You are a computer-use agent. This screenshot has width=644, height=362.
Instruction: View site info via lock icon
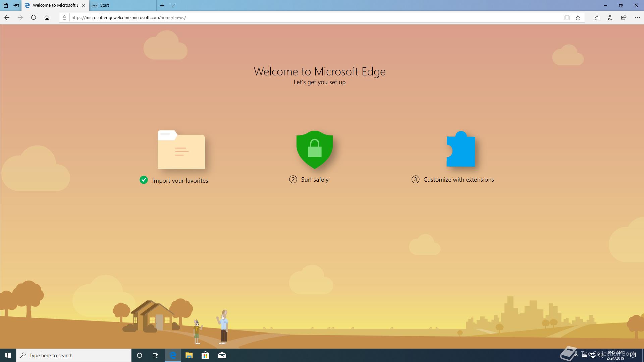pos(64,17)
